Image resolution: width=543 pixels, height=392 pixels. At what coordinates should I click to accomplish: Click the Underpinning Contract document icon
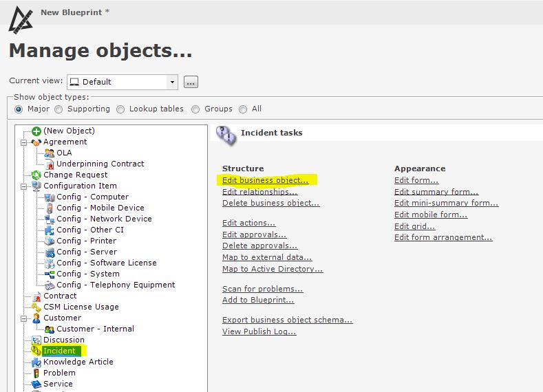[x=50, y=164]
